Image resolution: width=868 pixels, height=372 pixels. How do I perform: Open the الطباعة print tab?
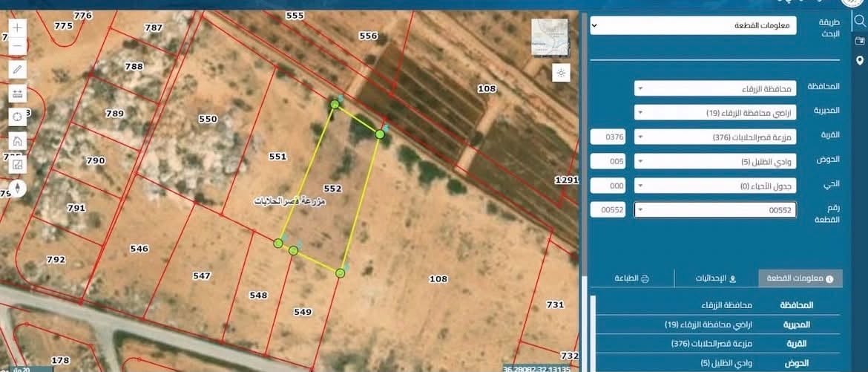click(632, 279)
